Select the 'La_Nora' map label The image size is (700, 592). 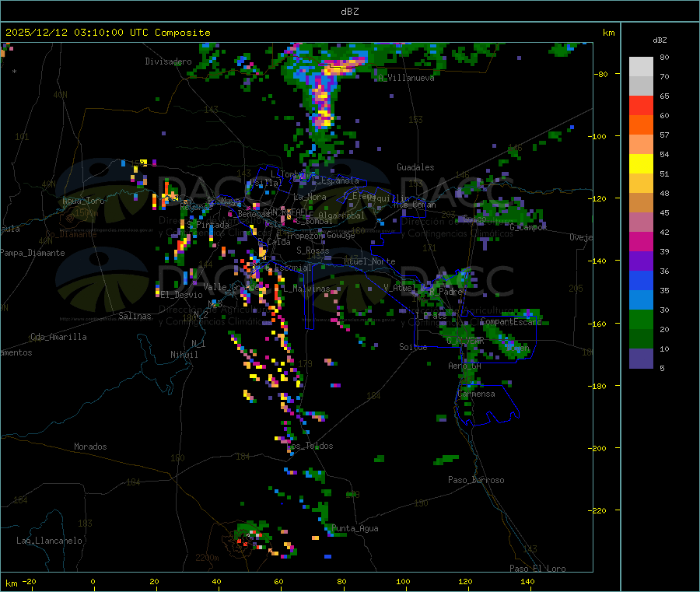click(x=310, y=197)
